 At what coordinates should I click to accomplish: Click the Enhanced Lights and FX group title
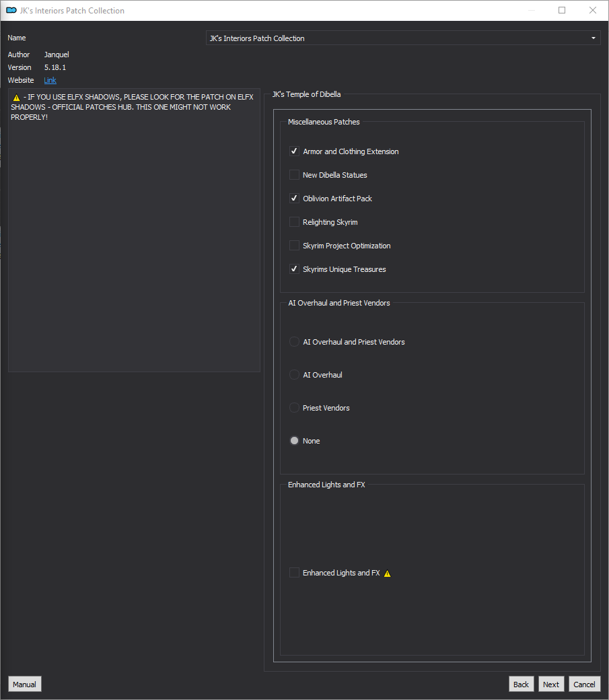point(326,485)
